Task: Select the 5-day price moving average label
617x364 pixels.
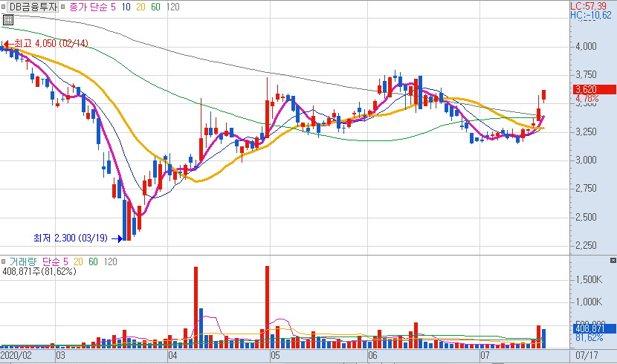Action: coord(113,7)
